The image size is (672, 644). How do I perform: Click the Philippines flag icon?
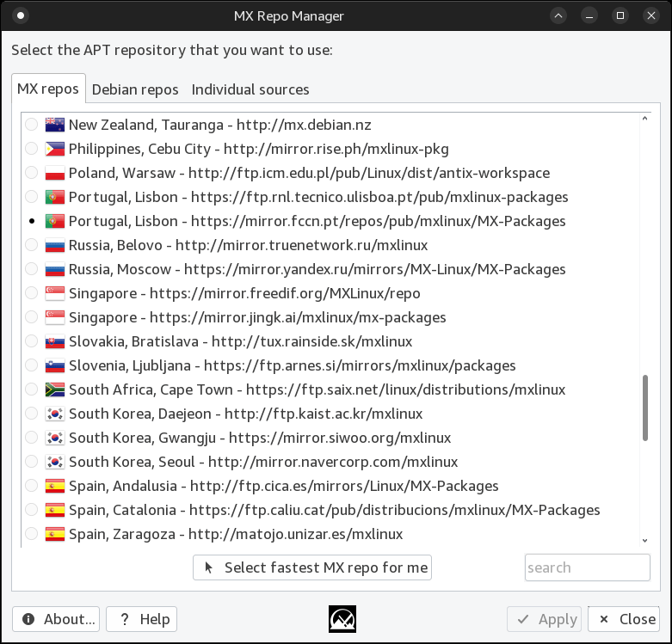point(55,149)
